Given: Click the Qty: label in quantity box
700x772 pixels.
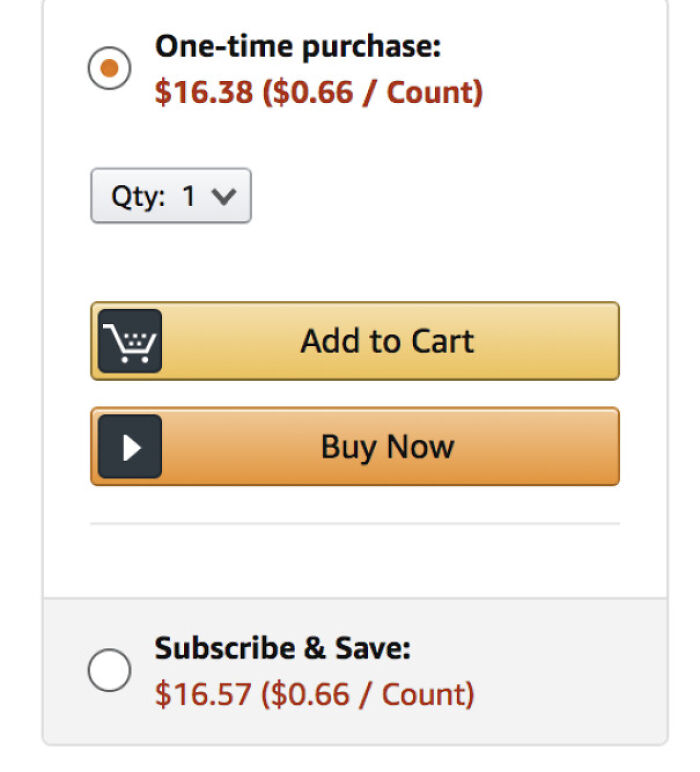Looking at the screenshot, I should (x=137, y=196).
